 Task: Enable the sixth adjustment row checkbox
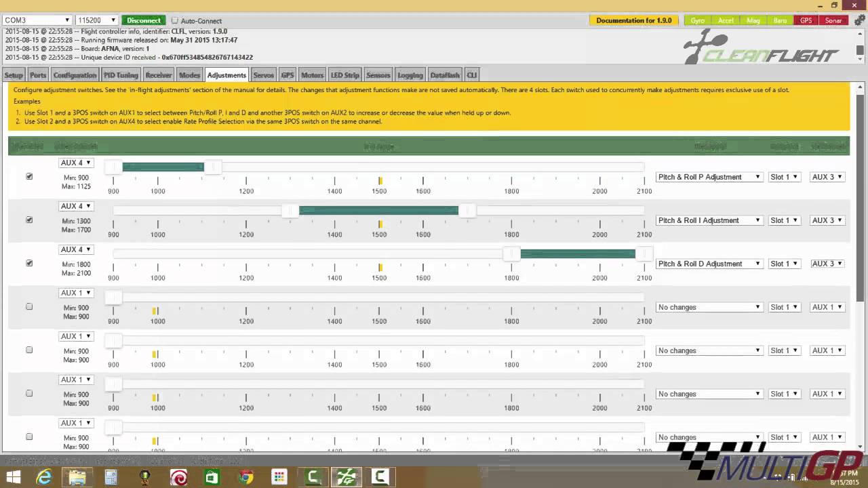[29, 393]
